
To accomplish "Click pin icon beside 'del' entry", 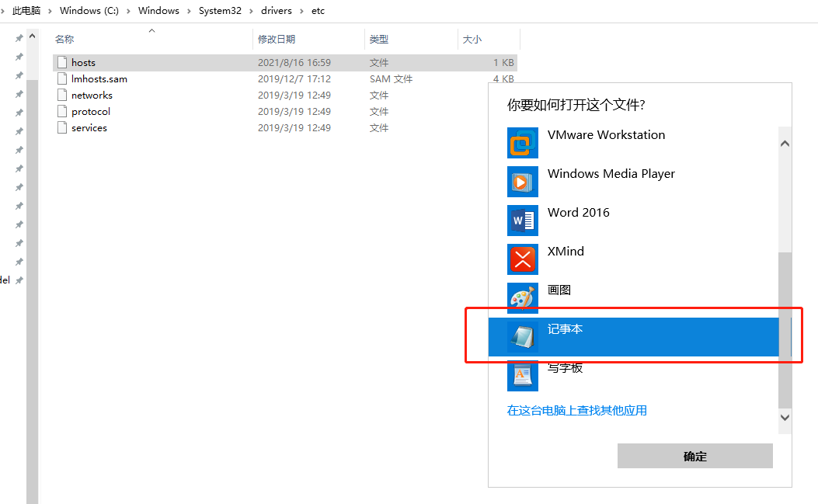I will 19,280.
